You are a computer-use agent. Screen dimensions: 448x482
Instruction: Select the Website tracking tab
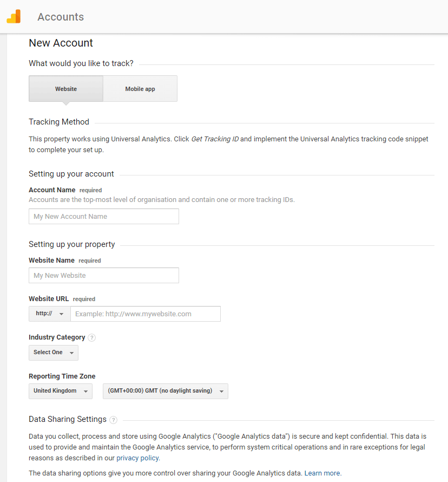click(66, 89)
